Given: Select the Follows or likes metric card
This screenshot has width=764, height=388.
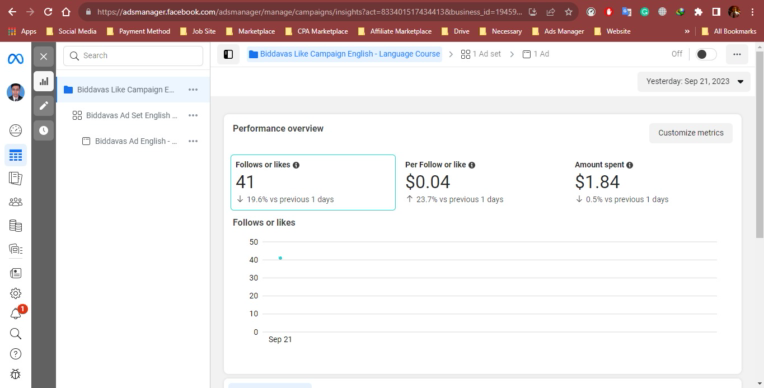Looking at the screenshot, I should coord(313,182).
